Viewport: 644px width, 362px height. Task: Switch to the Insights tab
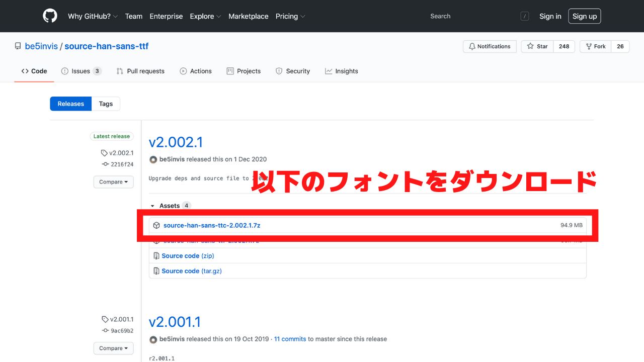(x=342, y=71)
